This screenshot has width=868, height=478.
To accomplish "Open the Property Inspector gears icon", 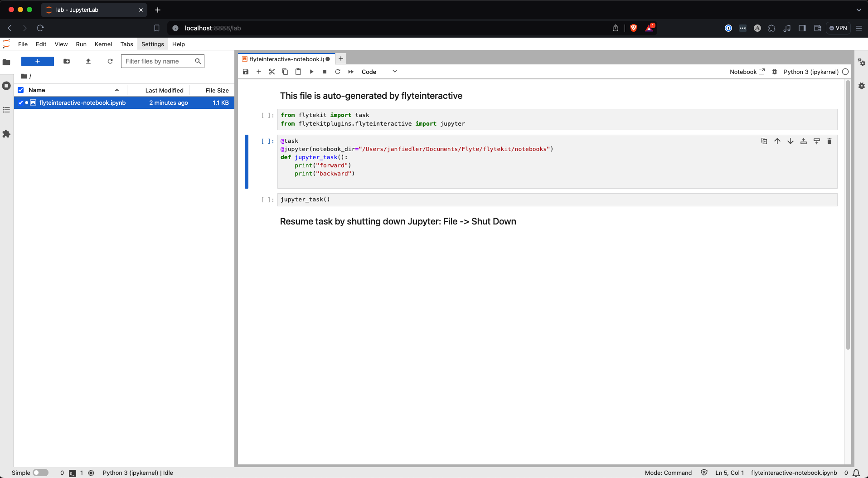I will pos(862,62).
